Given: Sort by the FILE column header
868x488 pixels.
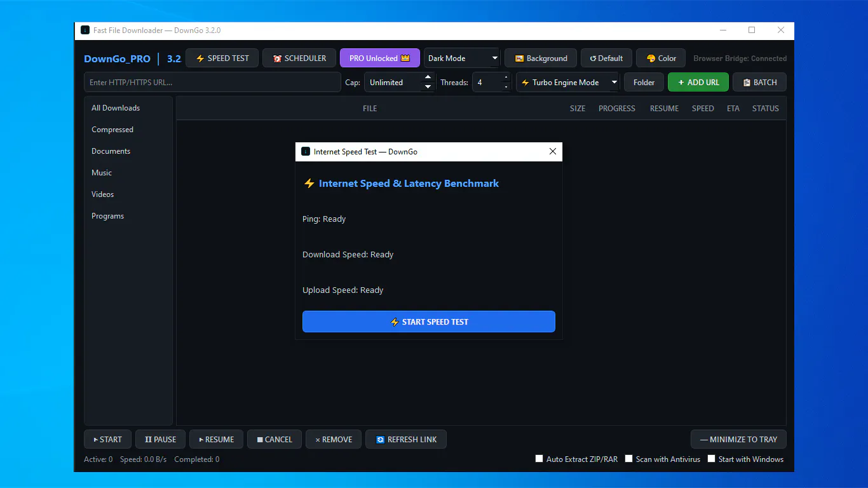Looking at the screenshot, I should [370, 109].
